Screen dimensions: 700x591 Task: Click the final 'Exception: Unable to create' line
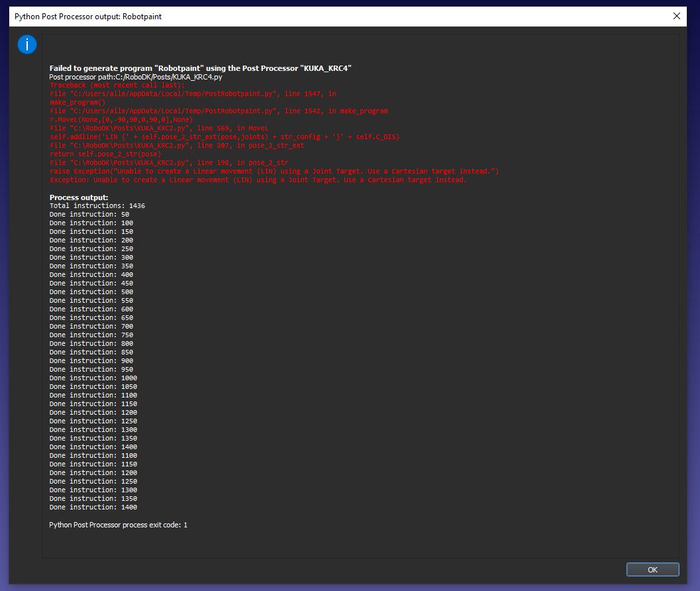tap(258, 180)
